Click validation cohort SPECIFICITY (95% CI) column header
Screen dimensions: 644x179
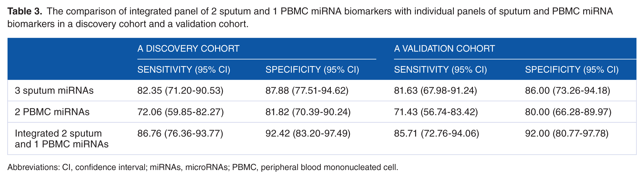(572, 70)
